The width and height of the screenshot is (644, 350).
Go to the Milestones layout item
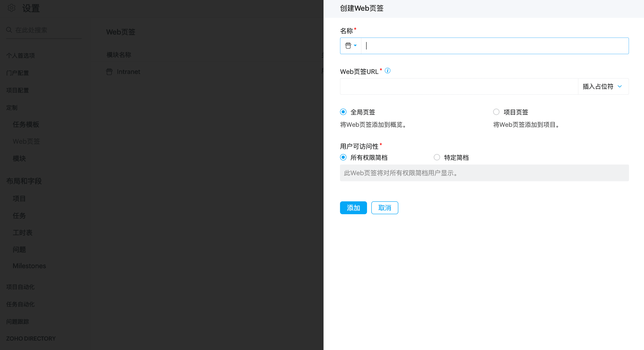(x=29, y=266)
